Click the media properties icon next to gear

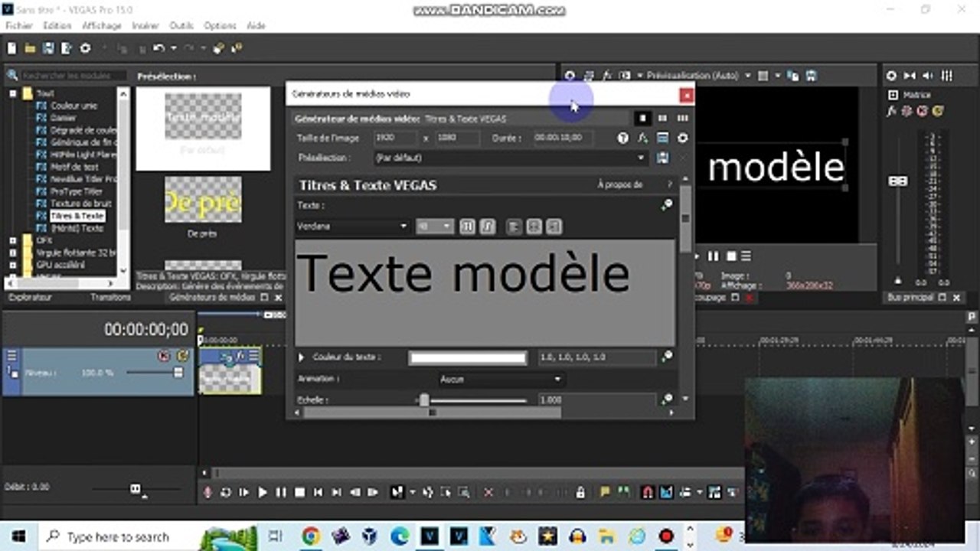662,139
